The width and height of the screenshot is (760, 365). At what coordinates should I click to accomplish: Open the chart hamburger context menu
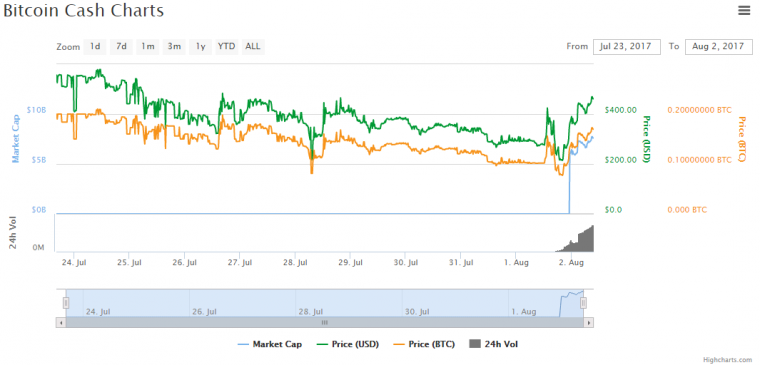[744, 10]
